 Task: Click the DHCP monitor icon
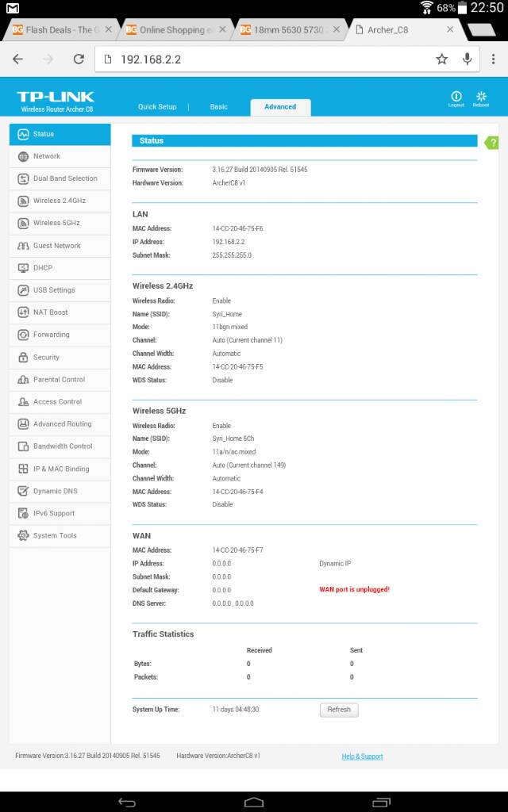[x=23, y=268]
